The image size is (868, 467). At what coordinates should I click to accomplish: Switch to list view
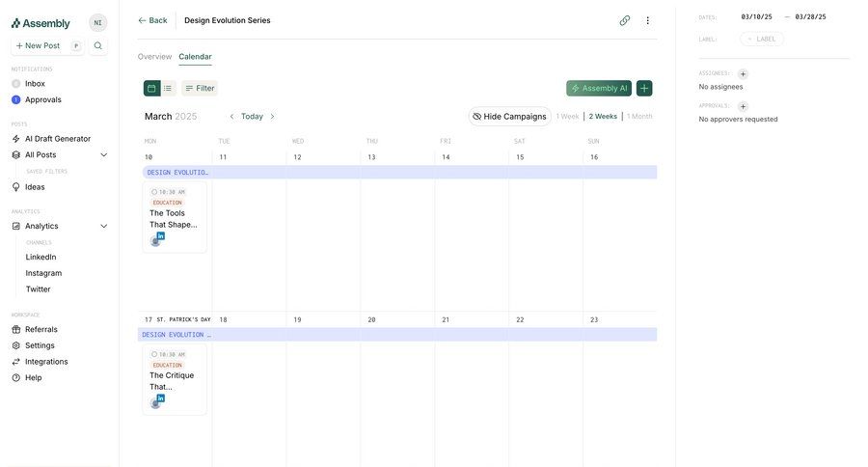168,88
